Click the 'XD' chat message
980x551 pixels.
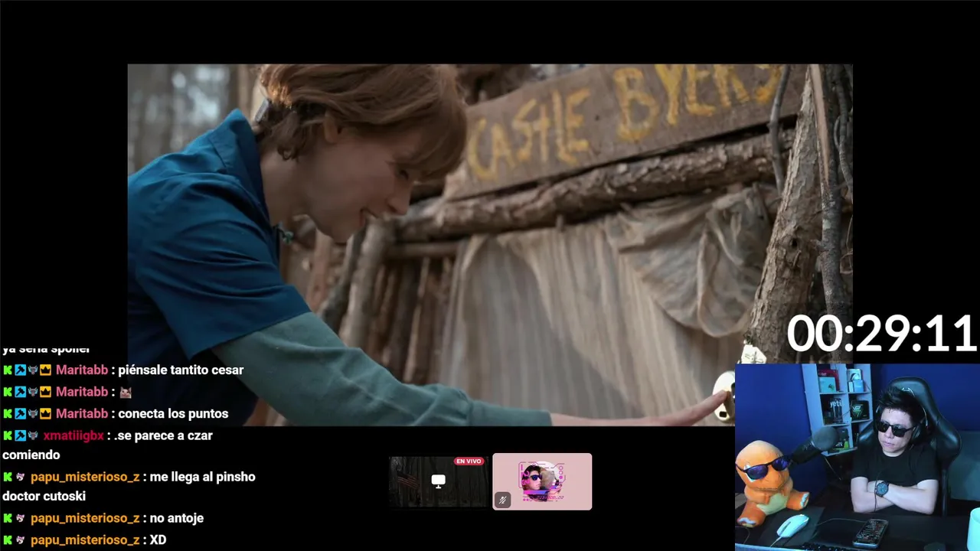pyautogui.click(x=158, y=540)
